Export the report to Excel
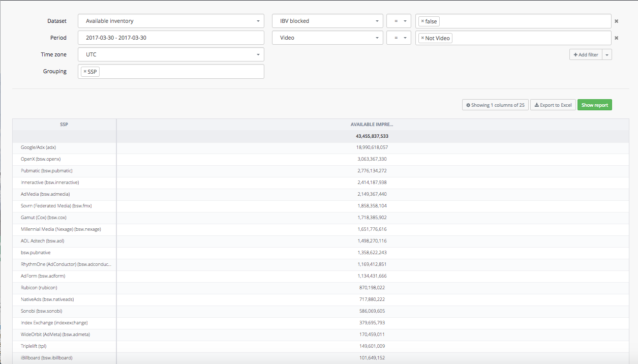Screen dimensions: 638x364 [x=553, y=105]
